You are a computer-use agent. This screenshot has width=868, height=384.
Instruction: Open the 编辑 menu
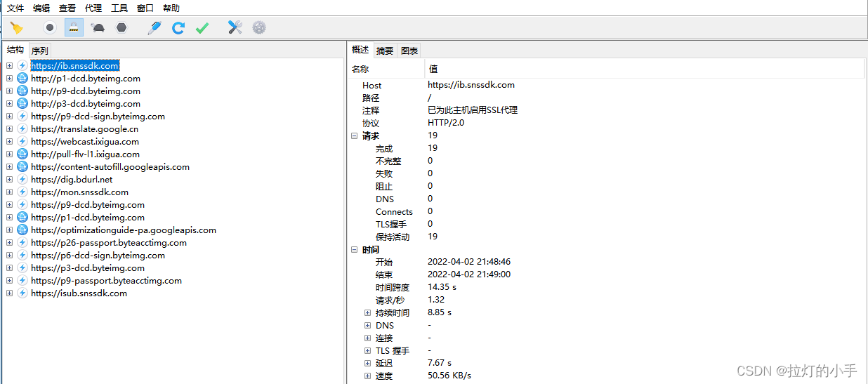pos(41,8)
